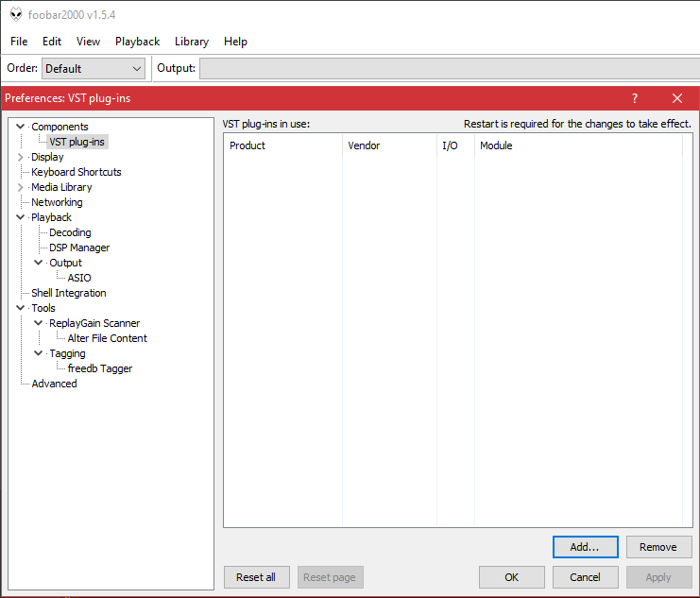Collapse the Output tree node

[39, 263]
